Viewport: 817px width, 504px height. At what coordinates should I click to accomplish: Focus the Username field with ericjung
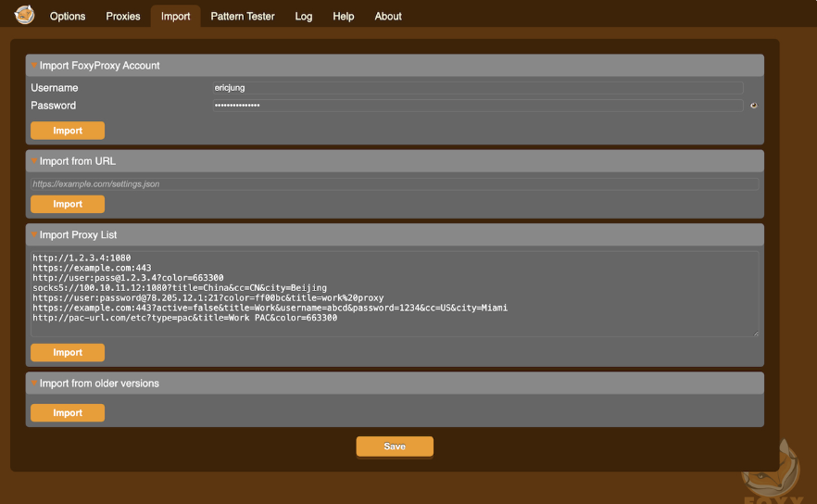(x=478, y=88)
